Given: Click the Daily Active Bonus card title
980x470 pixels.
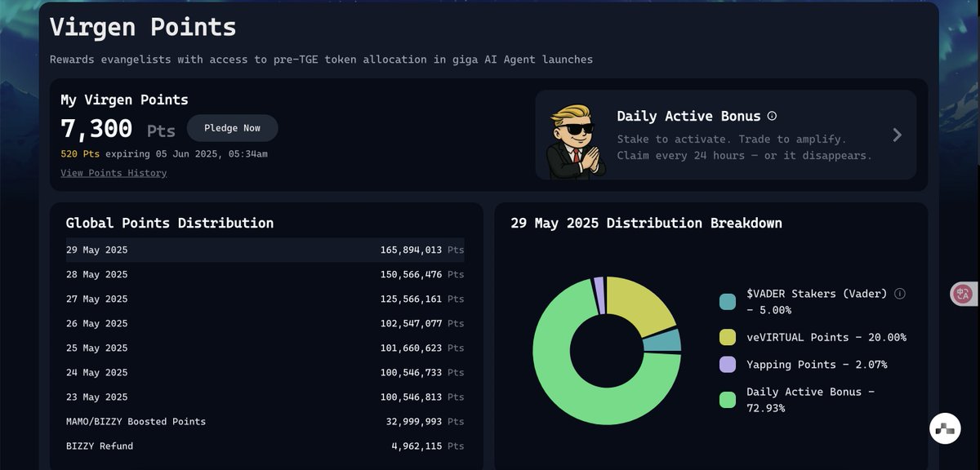Looking at the screenshot, I should (688, 116).
